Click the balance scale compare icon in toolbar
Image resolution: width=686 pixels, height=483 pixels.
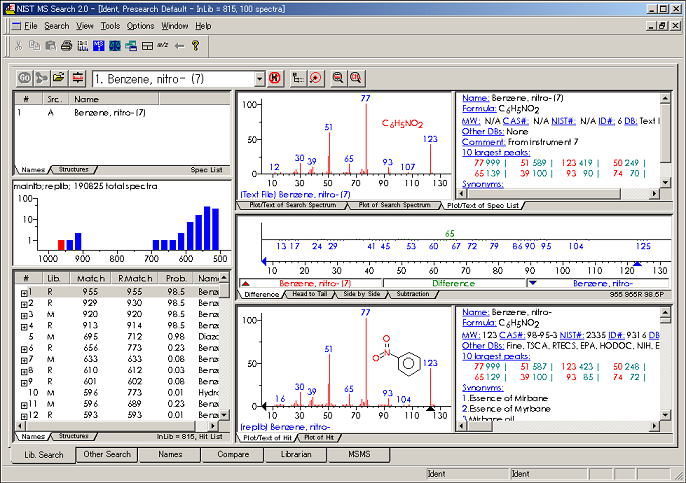click(x=115, y=46)
